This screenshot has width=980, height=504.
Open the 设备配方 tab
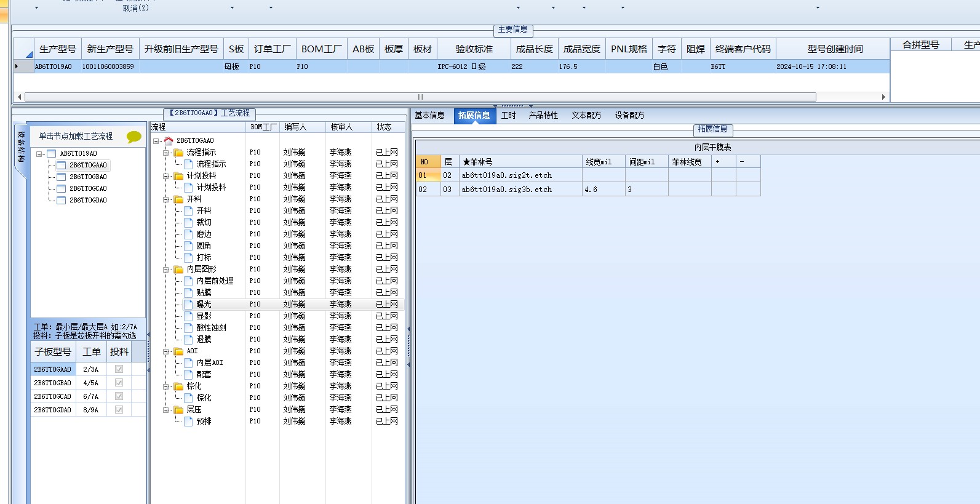(x=629, y=116)
